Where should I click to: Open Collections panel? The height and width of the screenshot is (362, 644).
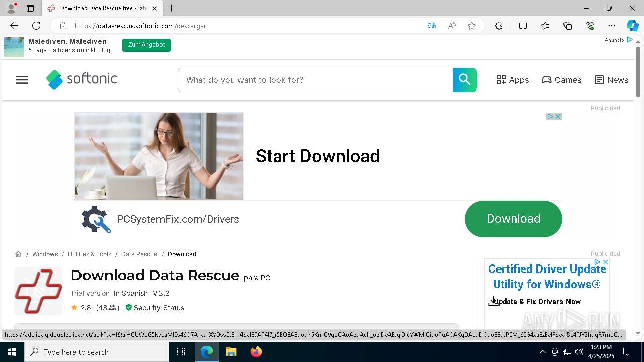(568, 26)
